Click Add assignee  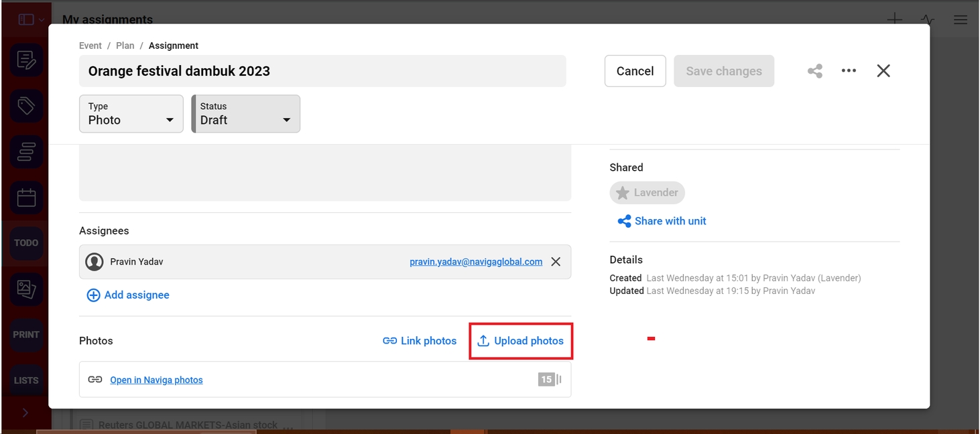[x=128, y=295]
